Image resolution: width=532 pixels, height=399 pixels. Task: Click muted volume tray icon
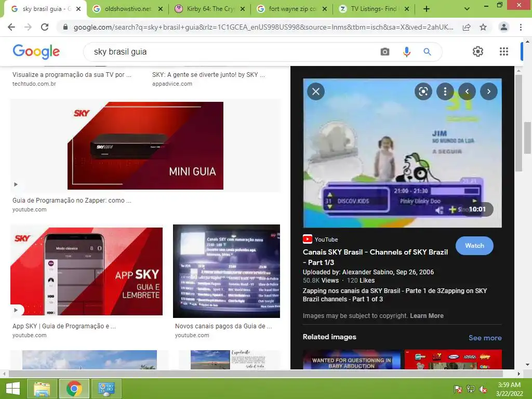(483, 389)
